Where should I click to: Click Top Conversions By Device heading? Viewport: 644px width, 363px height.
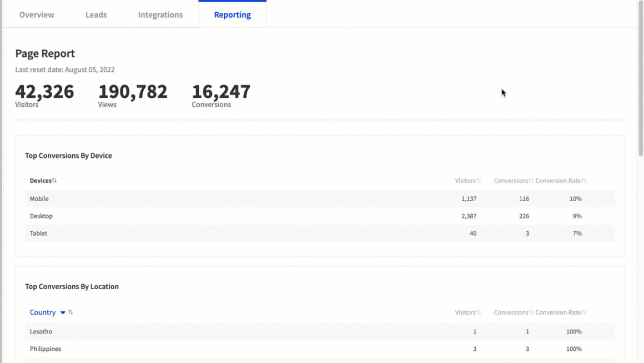click(x=69, y=156)
